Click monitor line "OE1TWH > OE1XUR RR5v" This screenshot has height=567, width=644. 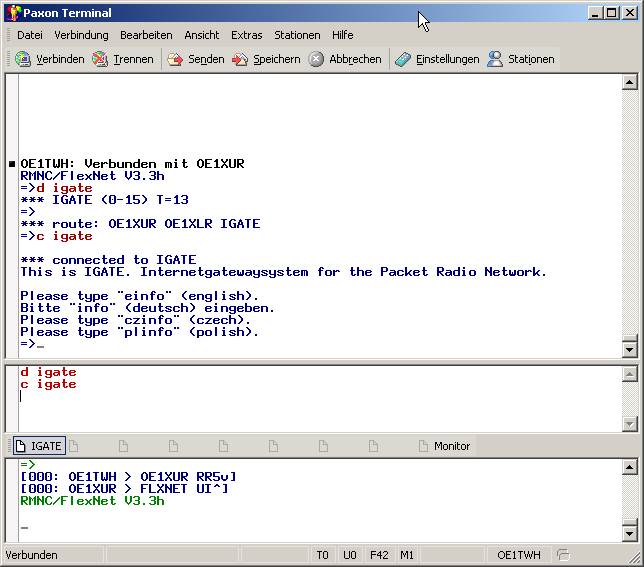click(129, 477)
